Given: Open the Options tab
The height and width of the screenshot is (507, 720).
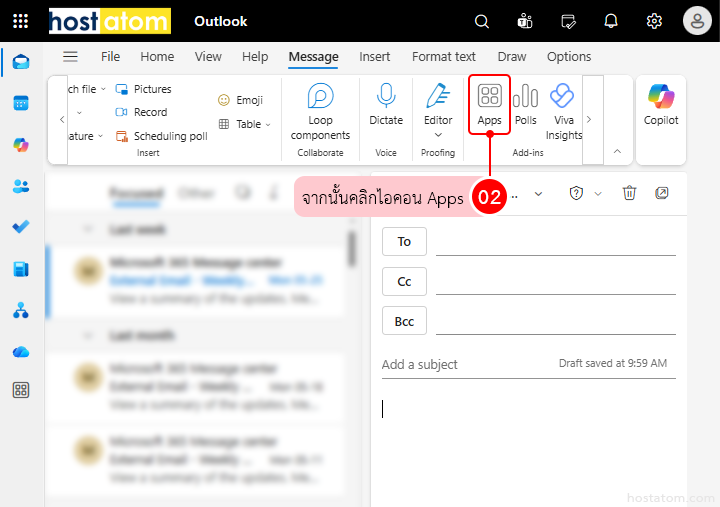Looking at the screenshot, I should pyautogui.click(x=569, y=56).
